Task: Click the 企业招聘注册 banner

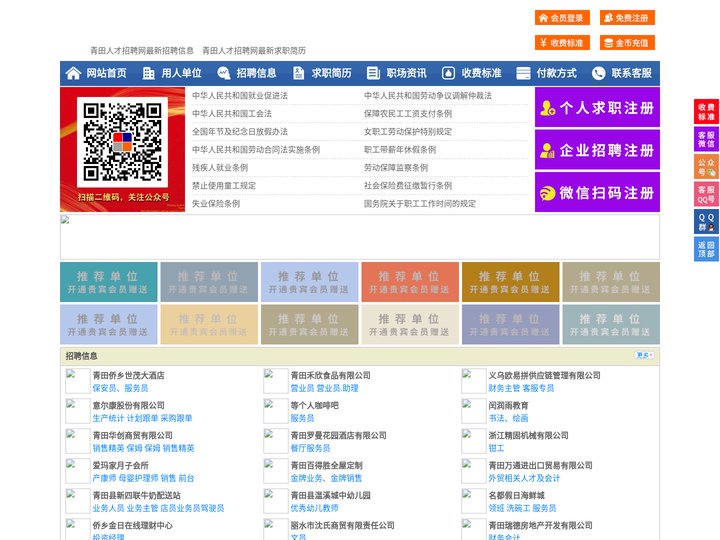Action: [597, 150]
